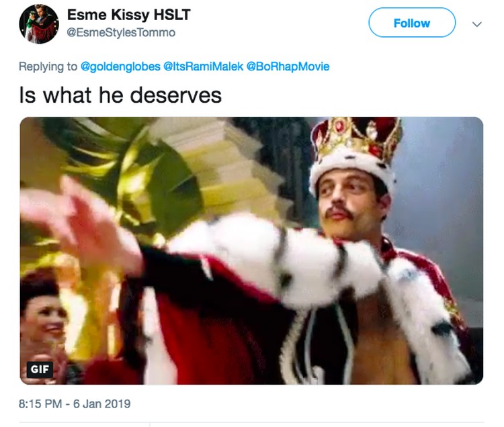The height and width of the screenshot is (427, 504).
Task: Click the Replying to label
Action: coord(48,66)
